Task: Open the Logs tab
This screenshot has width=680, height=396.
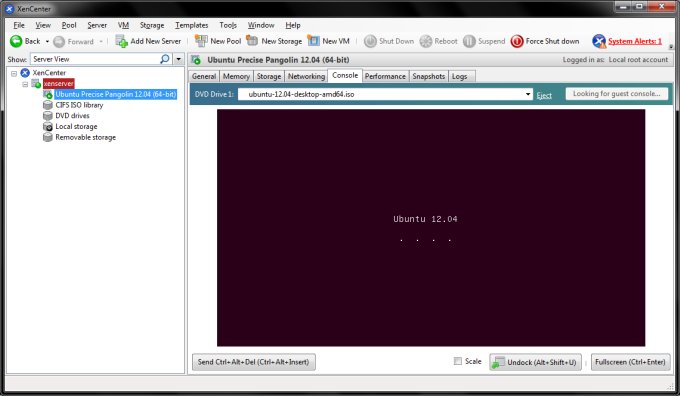Action: tap(460, 76)
